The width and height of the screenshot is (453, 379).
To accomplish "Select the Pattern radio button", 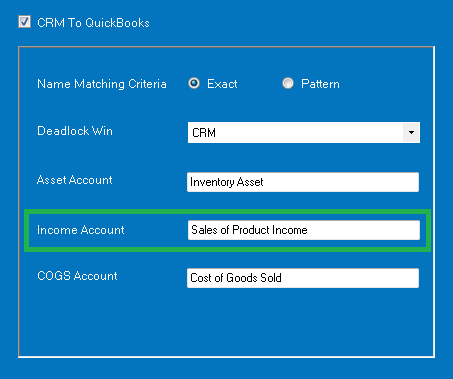I will click(x=288, y=83).
